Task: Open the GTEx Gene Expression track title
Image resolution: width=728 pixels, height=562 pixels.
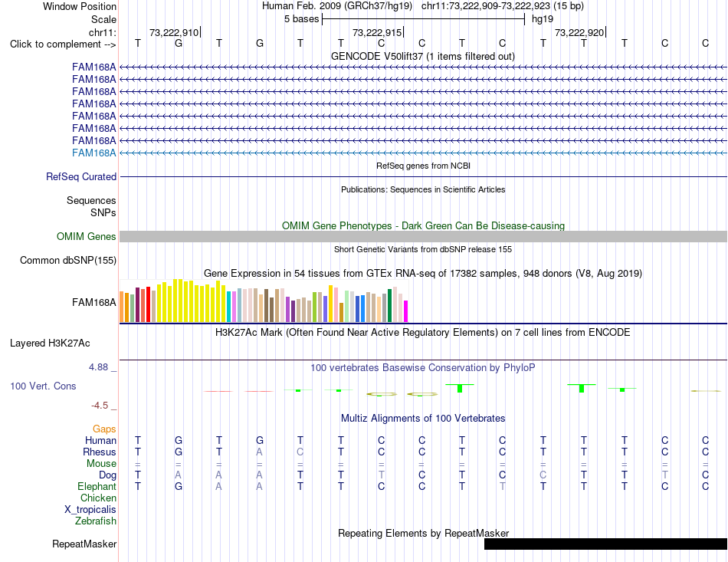Action: coord(423,273)
